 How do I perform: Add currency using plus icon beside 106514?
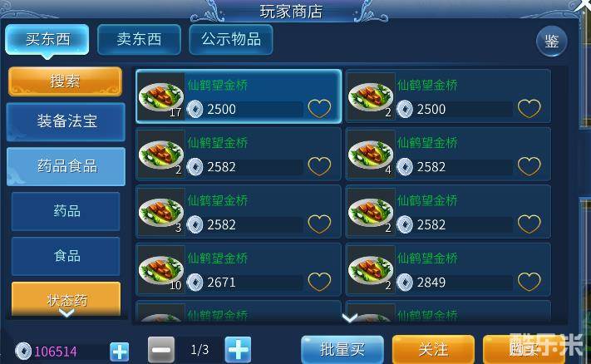(119, 352)
